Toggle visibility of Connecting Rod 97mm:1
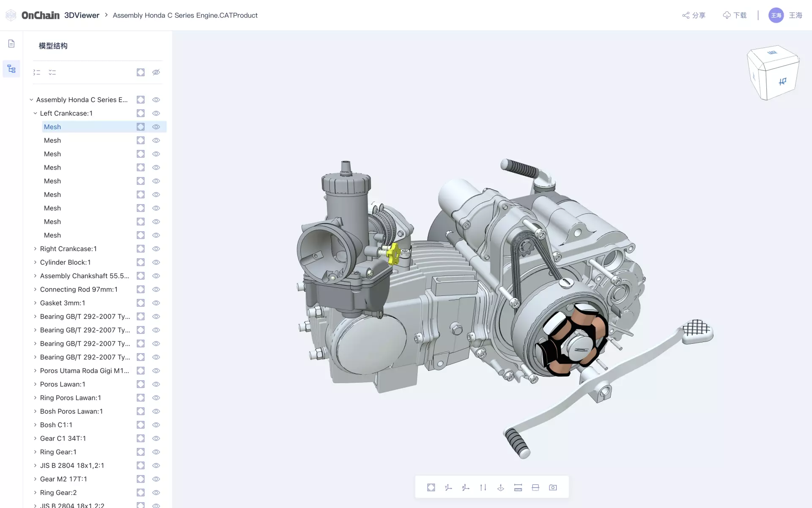Viewport: 812px width, 508px height. 156,289
